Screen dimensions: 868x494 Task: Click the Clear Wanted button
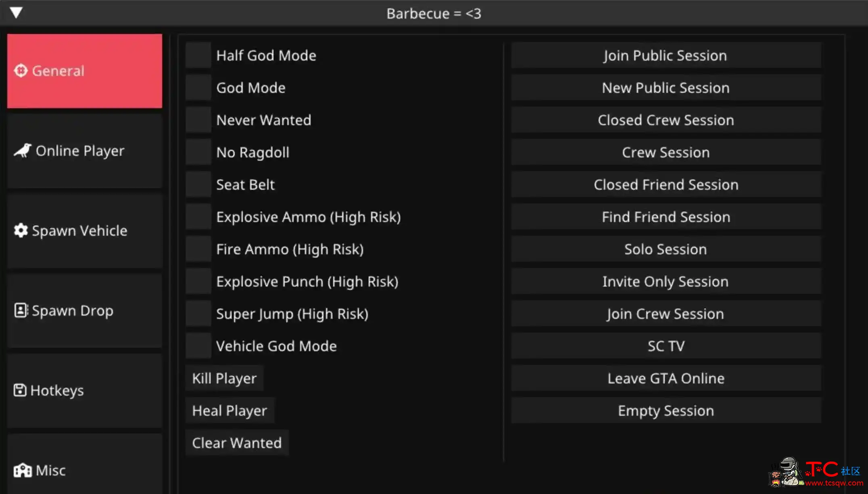pyautogui.click(x=237, y=442)
